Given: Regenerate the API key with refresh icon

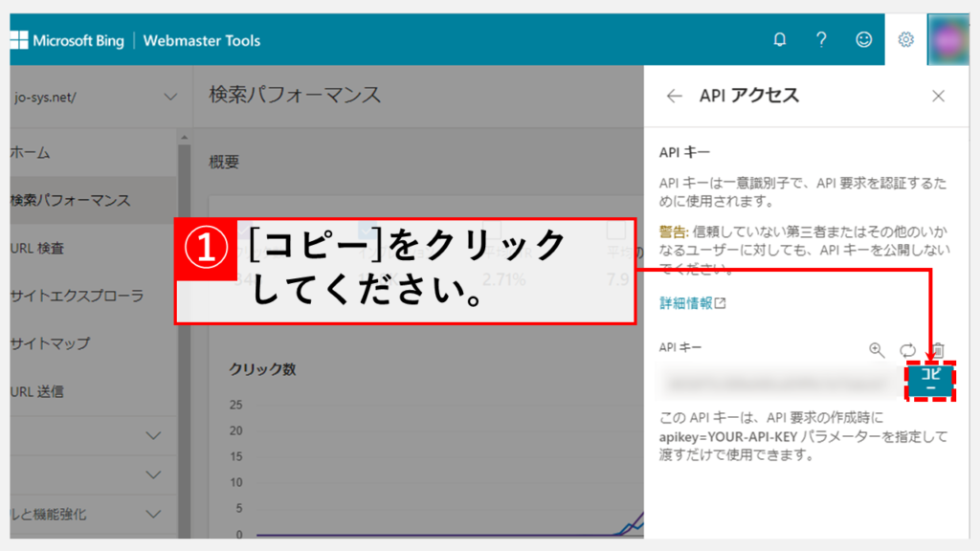Looking at the screenshot, I should (x=907, y=350).
